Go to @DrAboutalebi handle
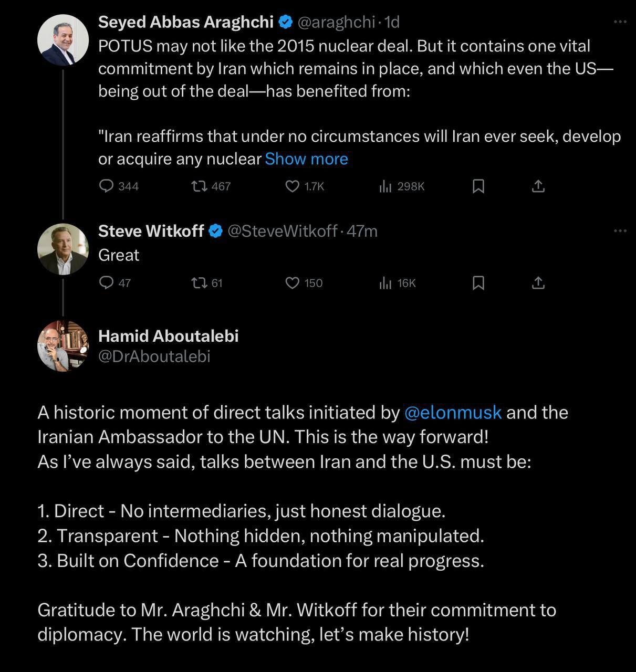The image size is (636, 672). point(154,356)
